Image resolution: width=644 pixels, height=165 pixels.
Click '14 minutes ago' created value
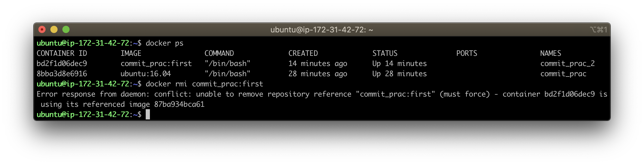(x=318, y=64)
